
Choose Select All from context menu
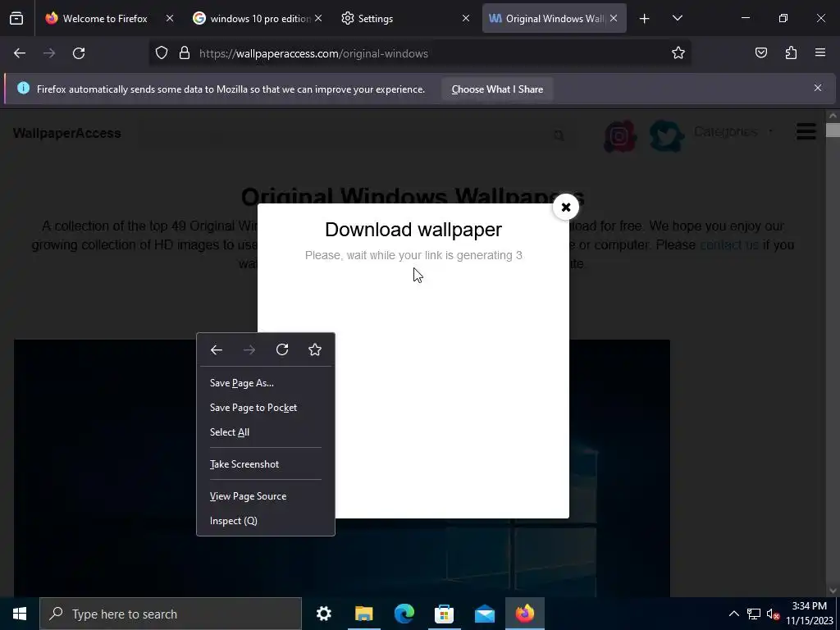266,432
